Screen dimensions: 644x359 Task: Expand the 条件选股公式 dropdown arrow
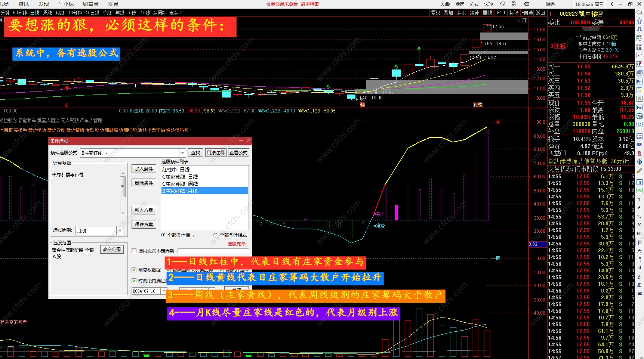pos(182,153)
